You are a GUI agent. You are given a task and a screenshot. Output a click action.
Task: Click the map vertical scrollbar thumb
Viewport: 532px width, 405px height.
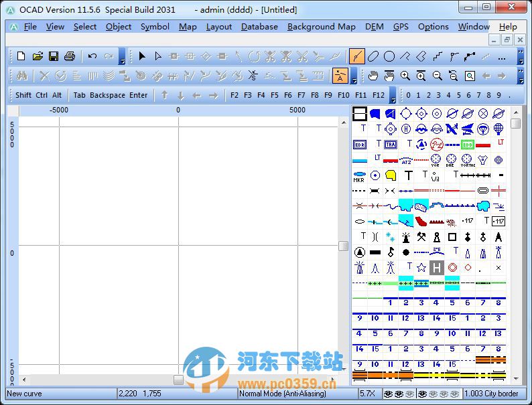[x=343, y=246]
